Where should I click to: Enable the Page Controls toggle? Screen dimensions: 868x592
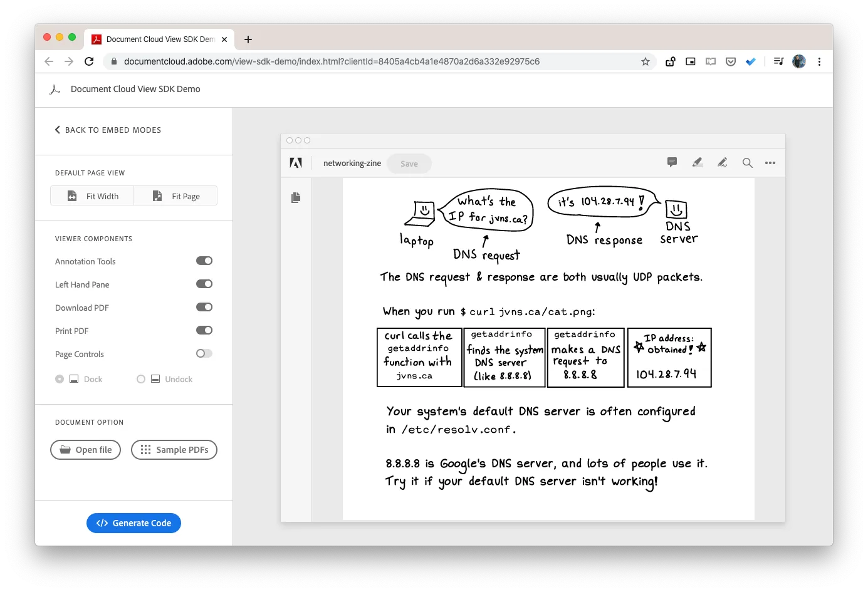(x=204, y=353)
